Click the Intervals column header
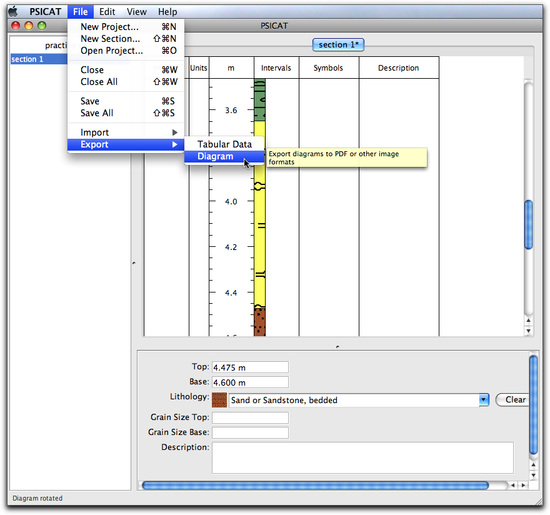The image size is (550, 515). [x=276, y=68]
